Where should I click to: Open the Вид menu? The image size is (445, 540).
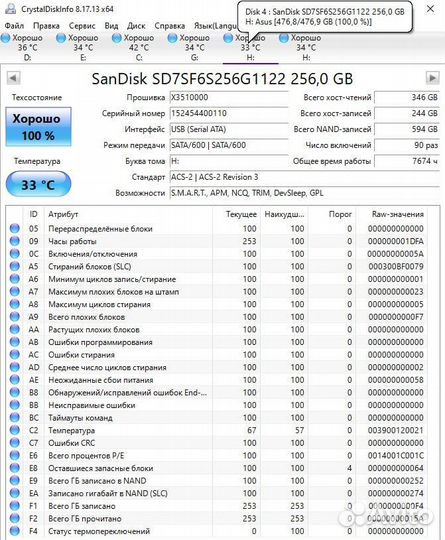(111, 26)
